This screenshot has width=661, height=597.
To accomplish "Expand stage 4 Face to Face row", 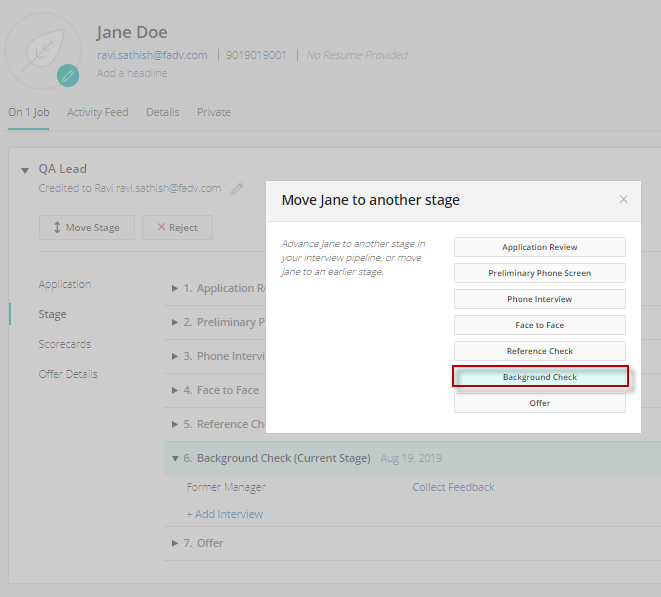I will click(175, 390).
